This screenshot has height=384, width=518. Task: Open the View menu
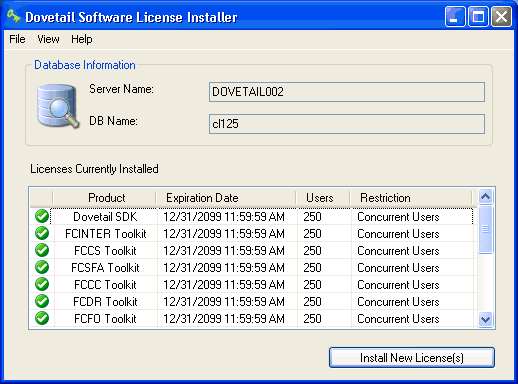48,39
